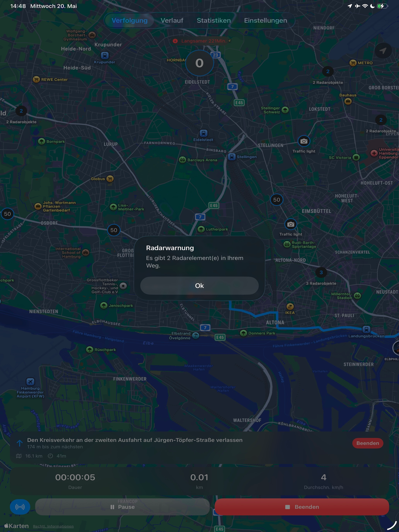The image size is (399, 532).
Task: Tap the METRO store pin
Action: (x=353, y=63)
